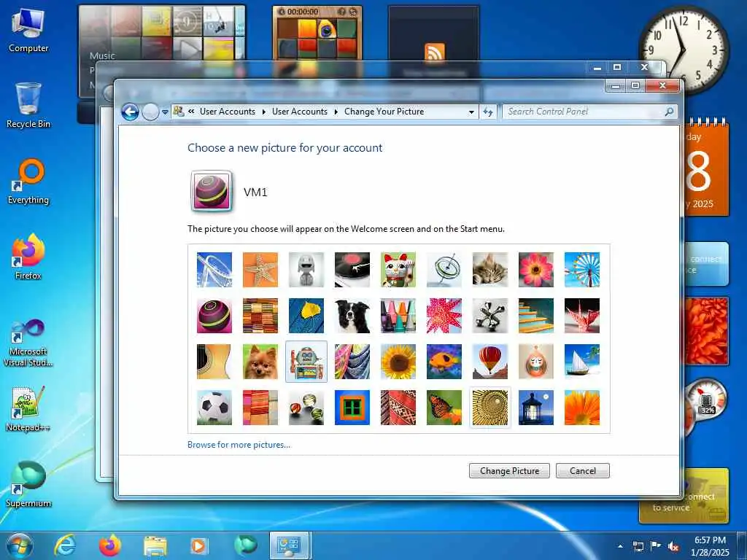
Task: Navigate to second User Accounts breadcrumb
Action: (300, 112)
